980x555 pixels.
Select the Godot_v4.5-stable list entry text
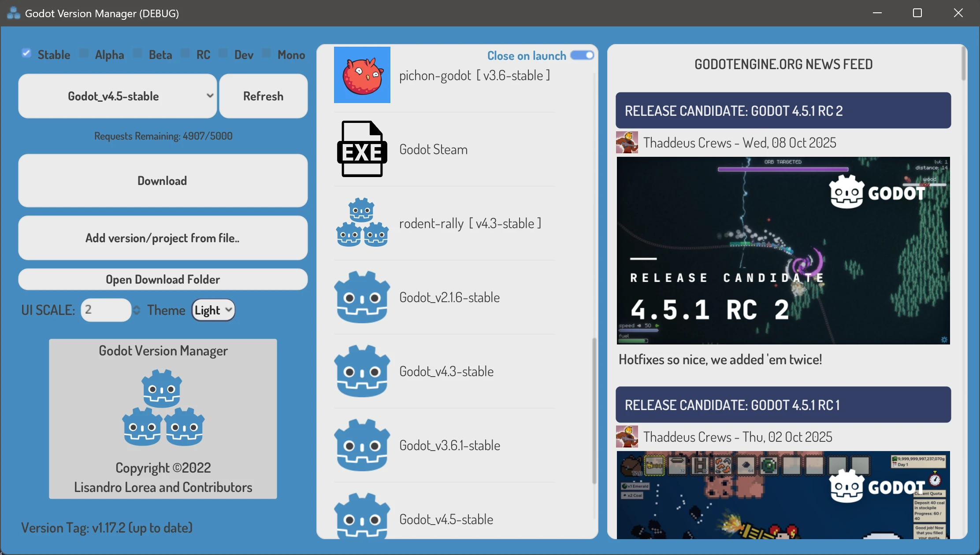click(446, 519)
